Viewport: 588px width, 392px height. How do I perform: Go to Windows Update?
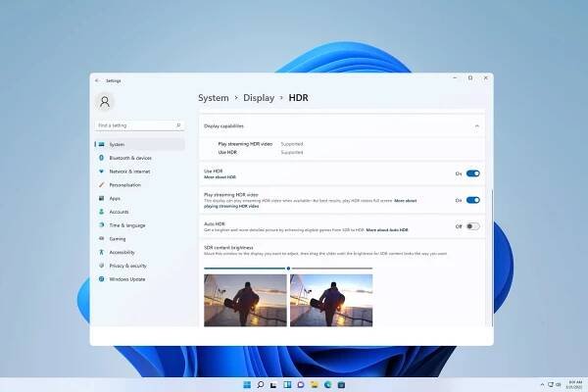click(x=126, y=279)
